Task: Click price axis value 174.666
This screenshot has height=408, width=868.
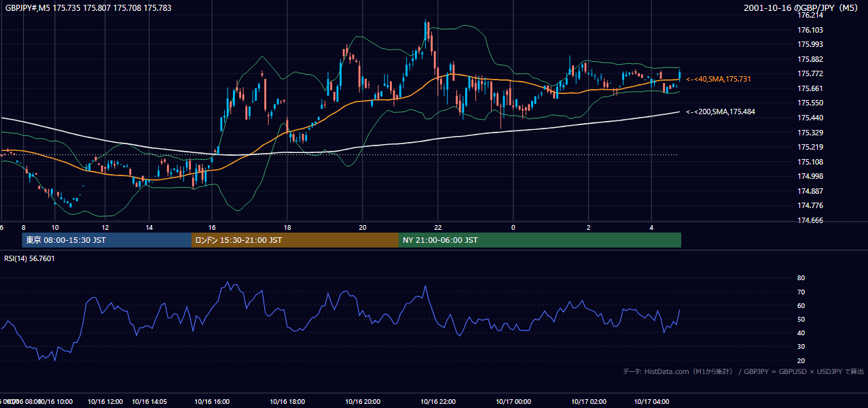Action: click(810, 220)
